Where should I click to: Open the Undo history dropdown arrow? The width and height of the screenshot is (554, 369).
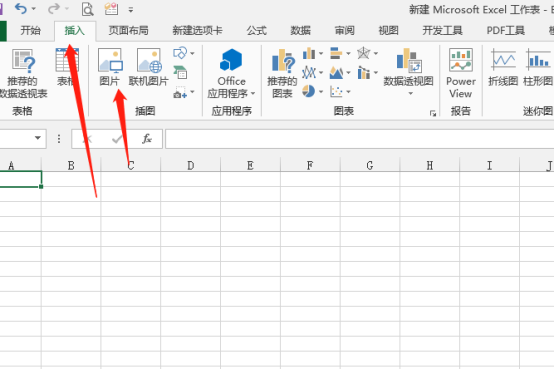(x=34, y=9)
